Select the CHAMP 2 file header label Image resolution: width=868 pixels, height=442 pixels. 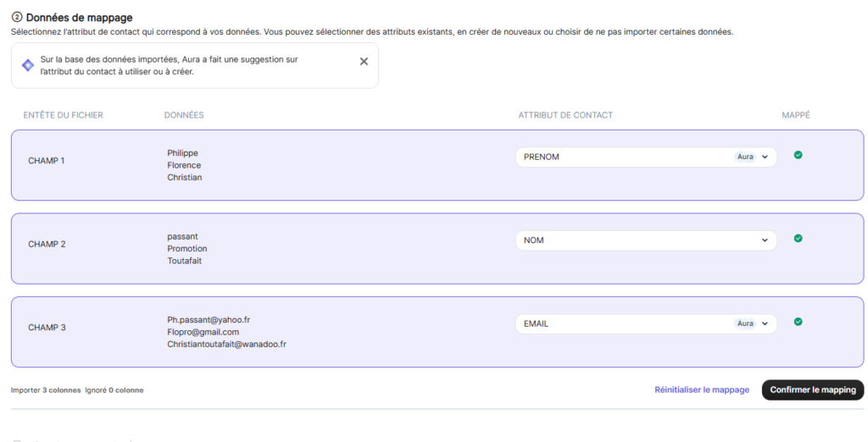point(47,245)
